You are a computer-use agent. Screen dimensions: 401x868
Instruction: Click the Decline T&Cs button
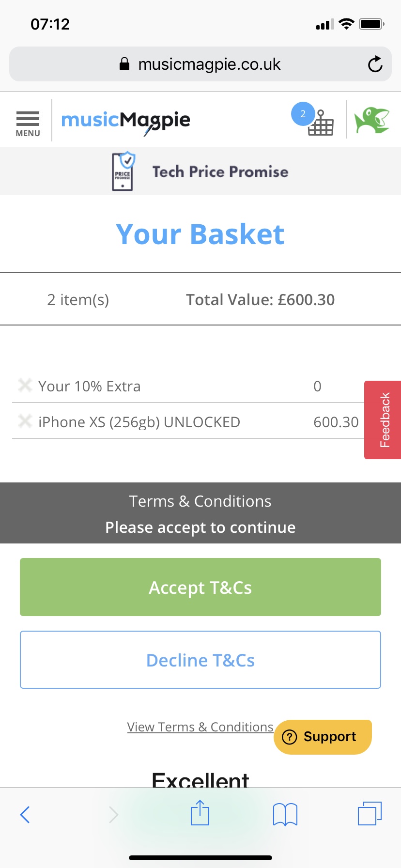coord(200,660)
